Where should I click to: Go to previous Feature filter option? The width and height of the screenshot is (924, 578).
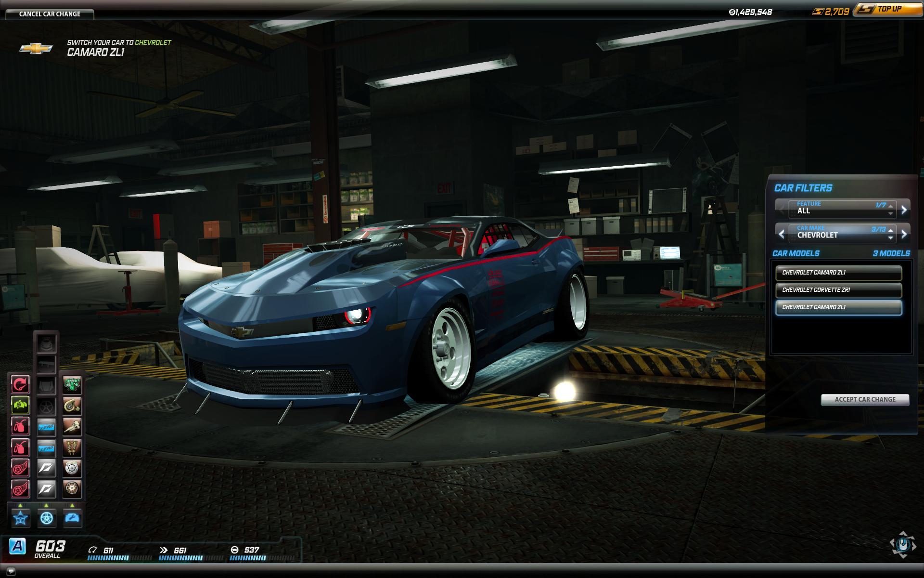(x=782, y=210)
